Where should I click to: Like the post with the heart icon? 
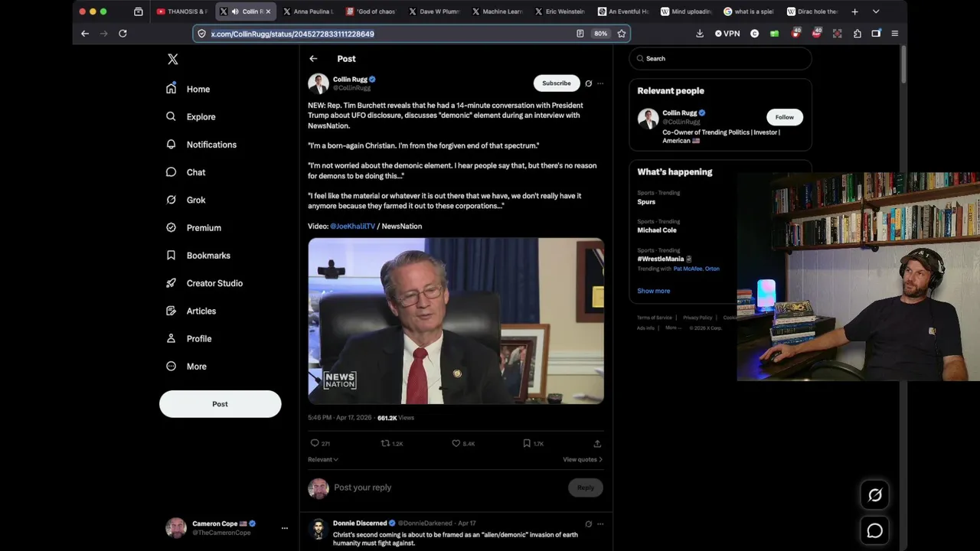click(x=456, y=443)
